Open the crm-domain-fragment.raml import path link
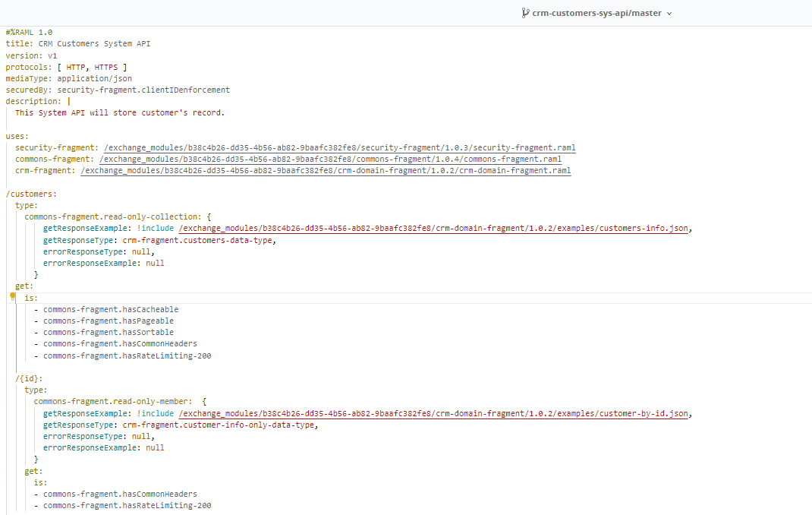The image size is (812, 515). (x=326, y=170)
